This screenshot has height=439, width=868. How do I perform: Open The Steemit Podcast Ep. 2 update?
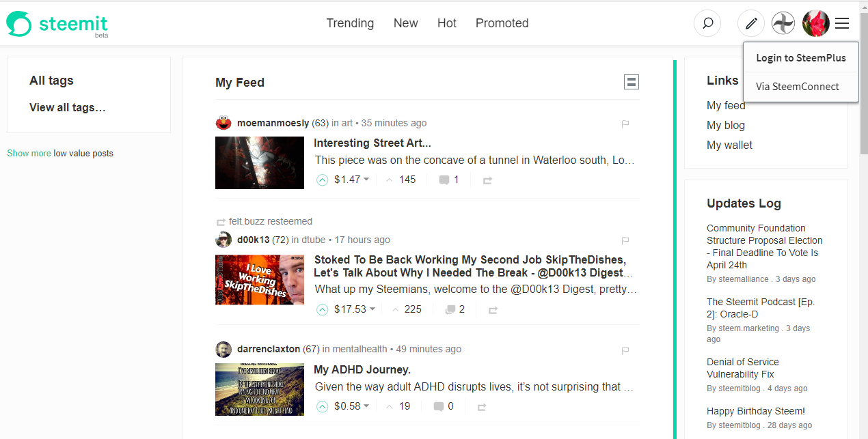coord(761,308)
